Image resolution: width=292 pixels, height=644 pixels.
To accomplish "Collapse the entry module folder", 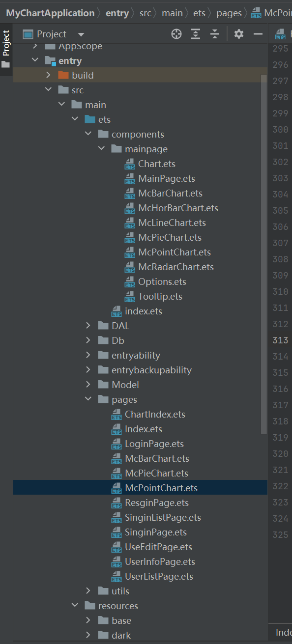I will (34, 60).
